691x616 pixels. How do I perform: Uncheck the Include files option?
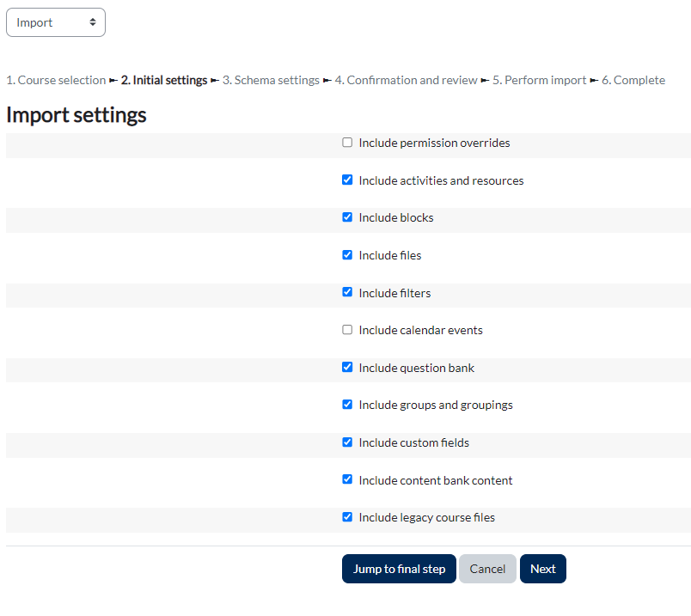pyautogui.click(x=347, y=255)
